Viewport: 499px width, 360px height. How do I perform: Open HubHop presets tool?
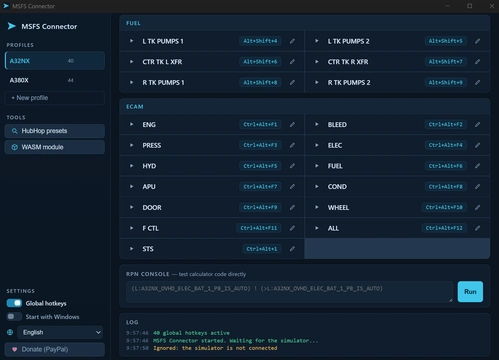pos(55,131)
